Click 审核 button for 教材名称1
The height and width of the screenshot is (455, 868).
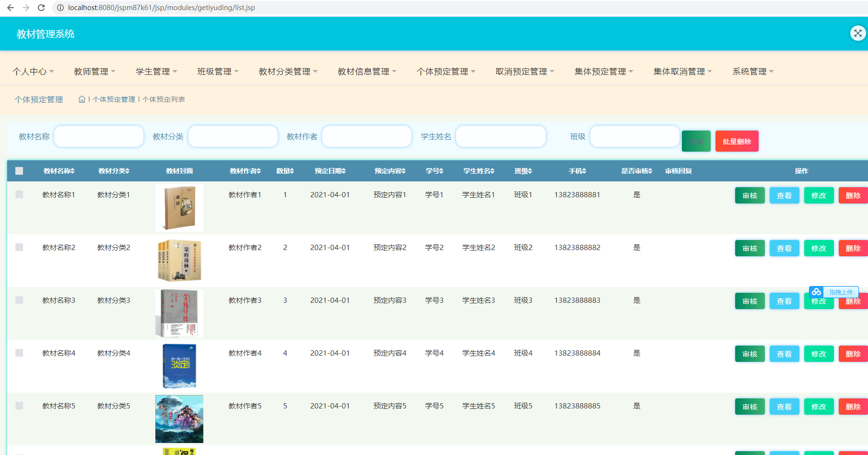click(x=750, y=195)
